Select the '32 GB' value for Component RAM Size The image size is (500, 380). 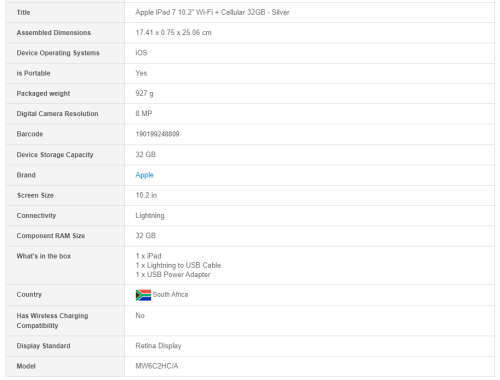[145, 236]
